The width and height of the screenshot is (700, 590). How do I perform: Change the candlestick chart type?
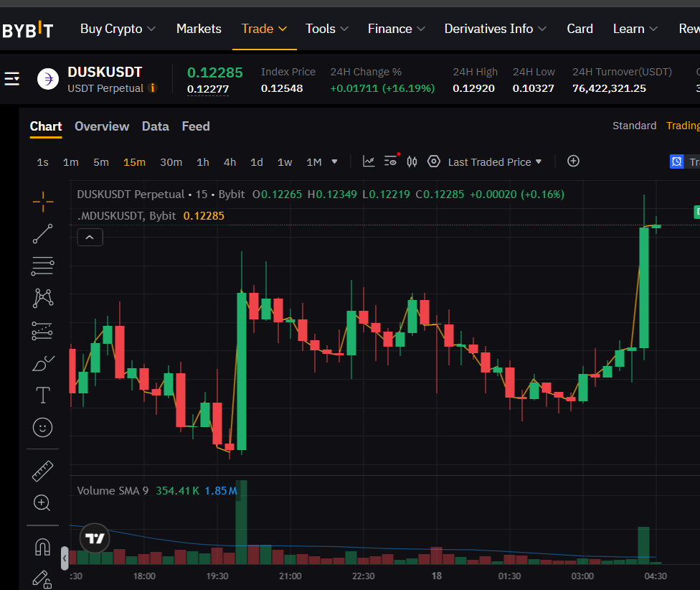click(412, 161)
